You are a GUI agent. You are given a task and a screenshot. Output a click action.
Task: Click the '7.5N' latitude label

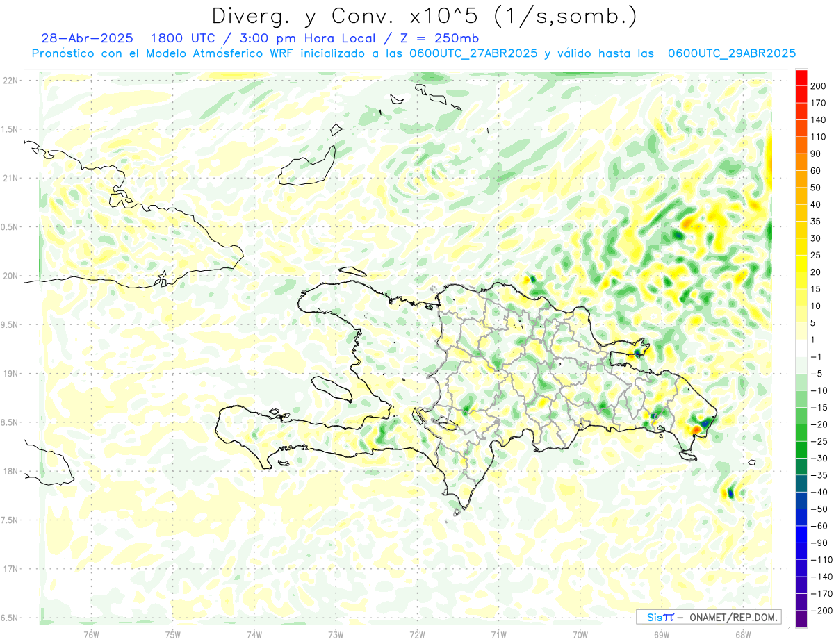click(10, 520)
